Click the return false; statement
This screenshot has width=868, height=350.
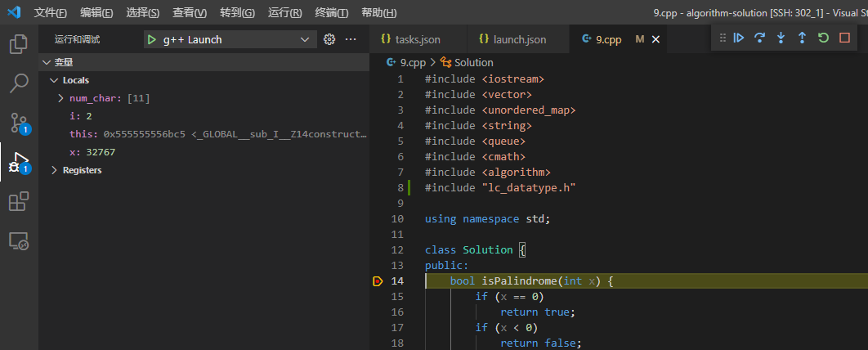point(541,343)
